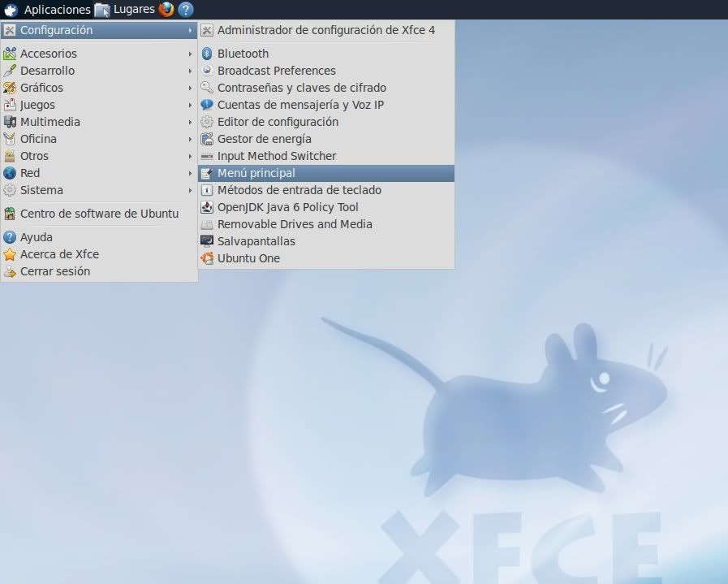Open the Sistema category

pyautogui.click(x=99, y=190)
